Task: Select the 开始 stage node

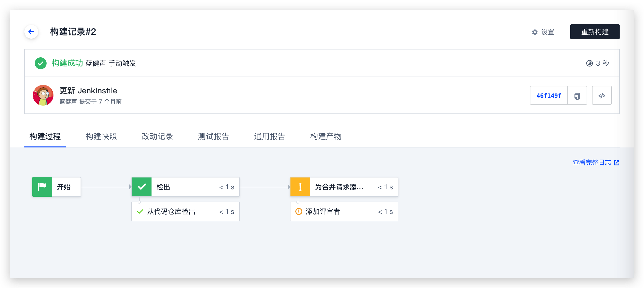Action: (x=56, y=187)
